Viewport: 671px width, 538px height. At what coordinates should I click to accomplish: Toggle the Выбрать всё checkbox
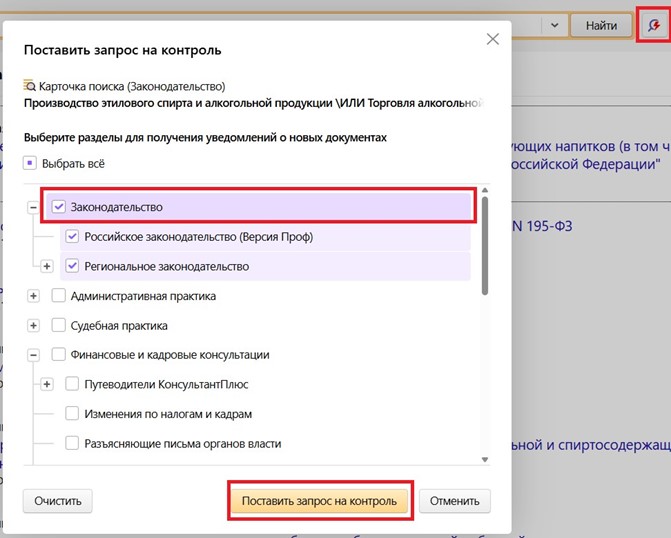pos(30,163)
